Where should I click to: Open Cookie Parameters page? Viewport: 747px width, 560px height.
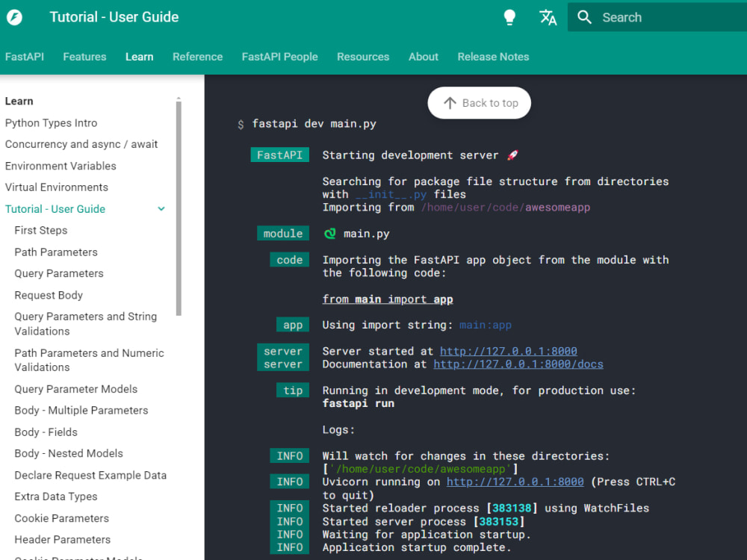(62, 518)
